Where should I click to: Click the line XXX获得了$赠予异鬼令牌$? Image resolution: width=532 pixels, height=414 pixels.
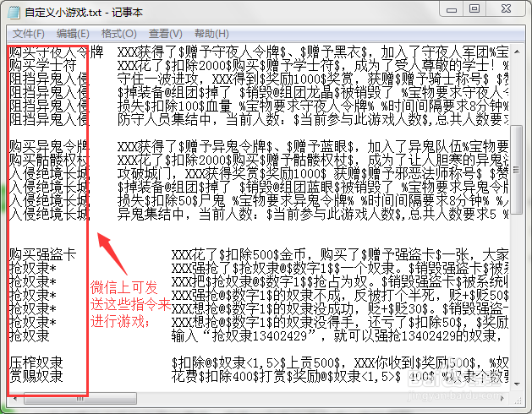[312, 146]
